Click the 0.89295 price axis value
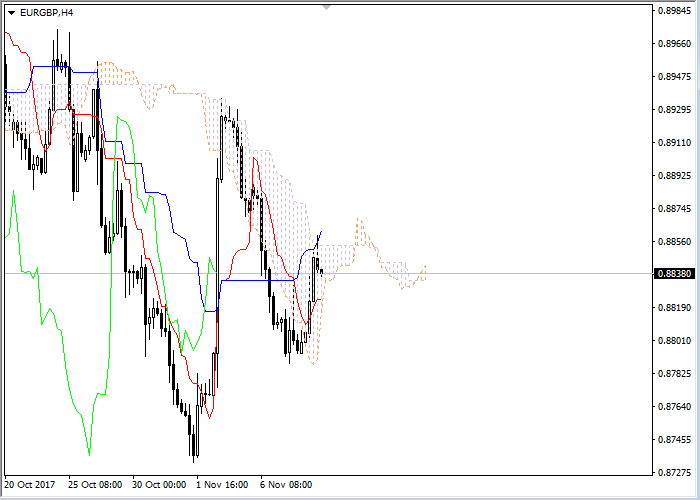The width and height of the screenshot is (700, 500). (675, 110)
